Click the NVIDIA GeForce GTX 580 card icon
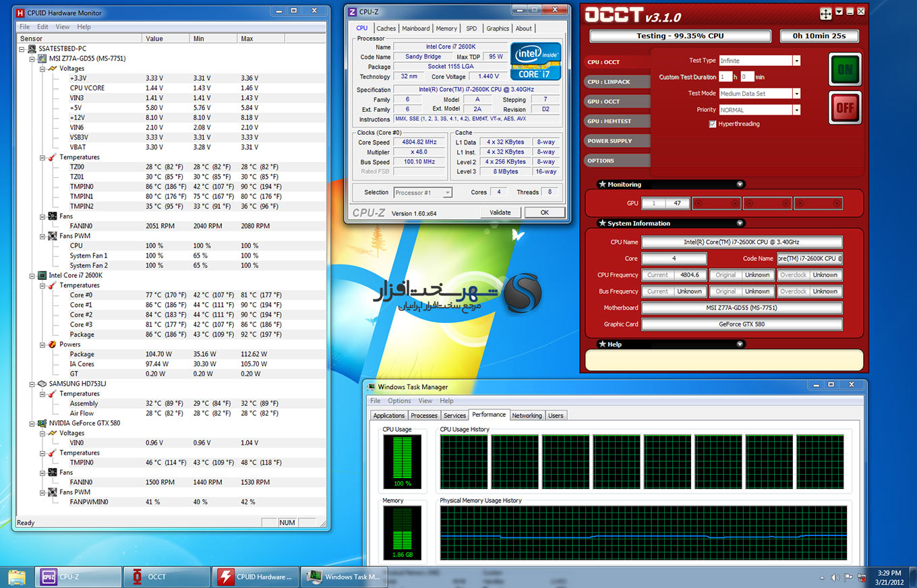Screen dimensions: 917x588 (x=42, y=423)
